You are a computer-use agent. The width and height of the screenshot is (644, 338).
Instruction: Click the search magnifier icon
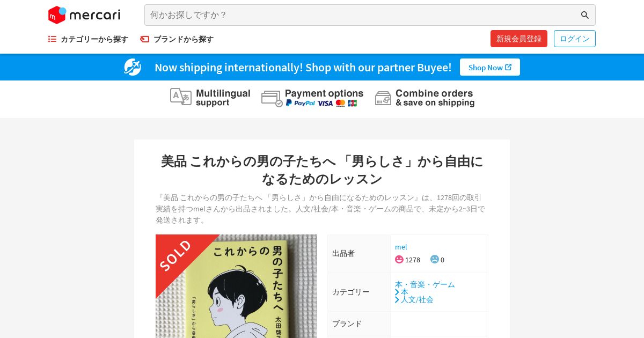click(585, 15)
